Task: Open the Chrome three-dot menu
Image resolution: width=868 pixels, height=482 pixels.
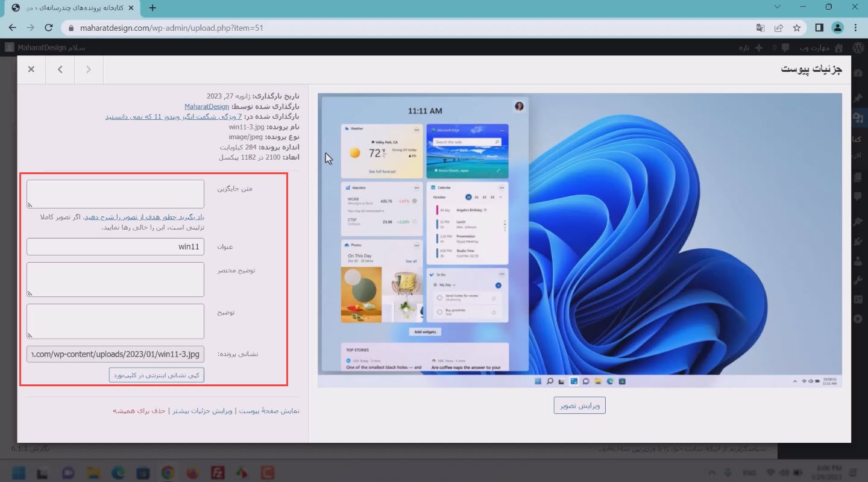Action: point(856,28)
